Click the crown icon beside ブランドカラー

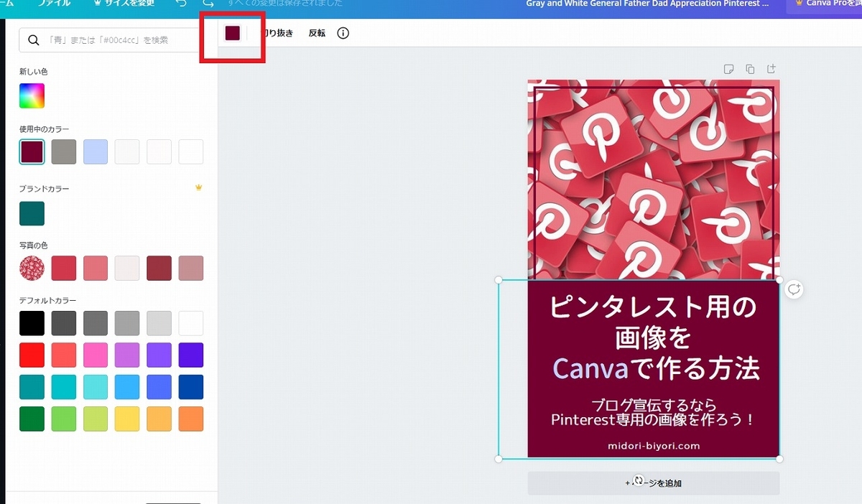tap(199, 188)
